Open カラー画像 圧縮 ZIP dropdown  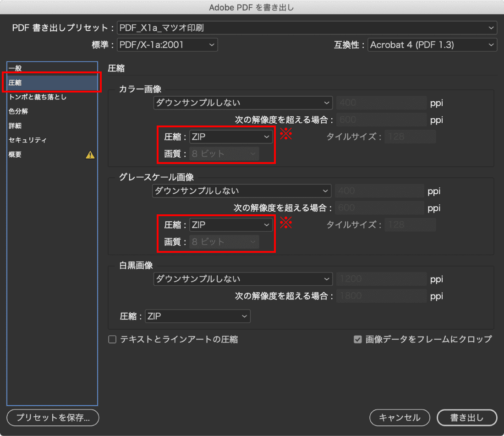click(x=231, y=137)
